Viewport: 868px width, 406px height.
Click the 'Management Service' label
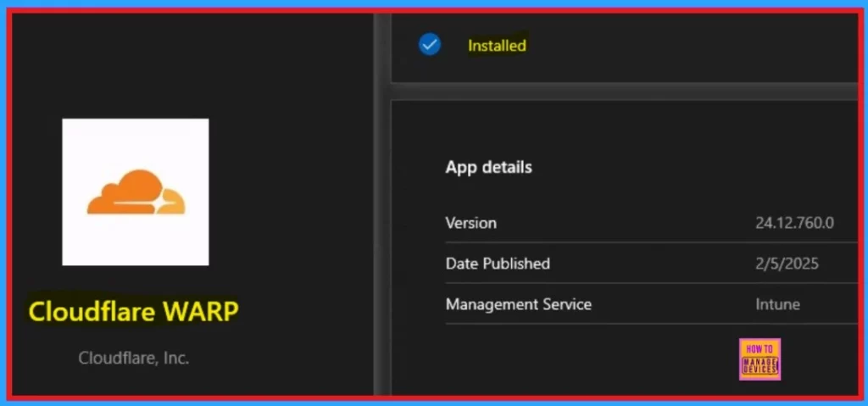click(519, 304)
